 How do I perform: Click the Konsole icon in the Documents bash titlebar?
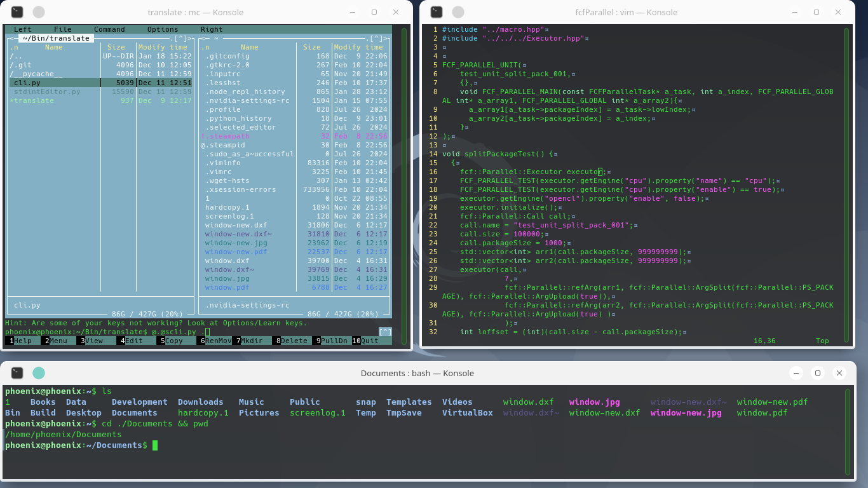coord(17,373)
